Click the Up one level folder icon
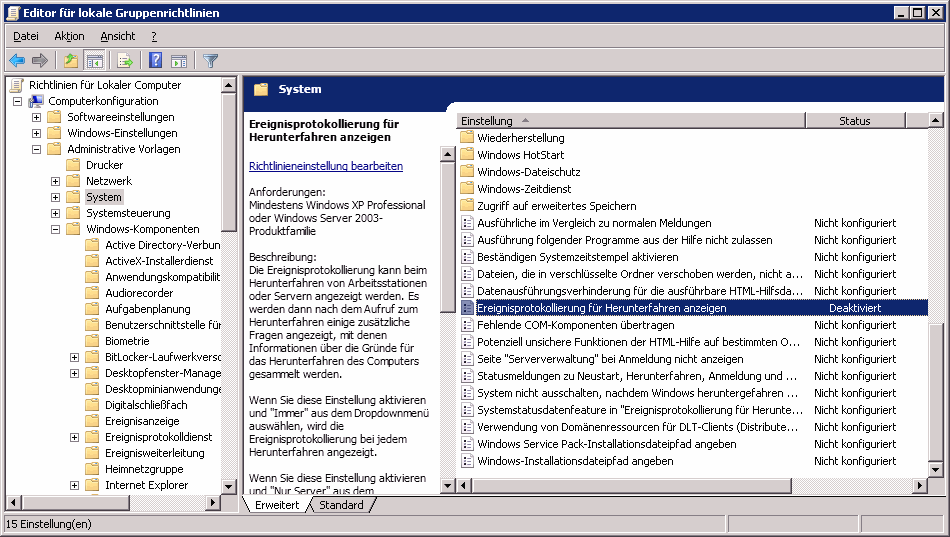This screenshot has width=950, height=537. [71, 61]
